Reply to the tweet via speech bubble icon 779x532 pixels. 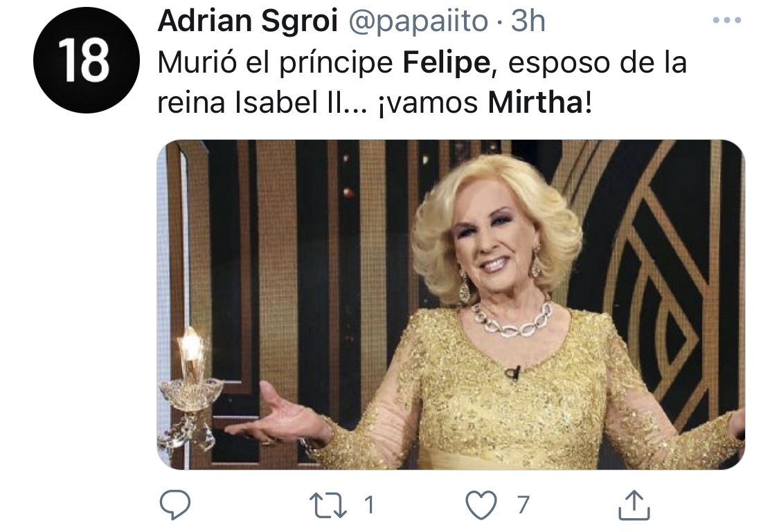pyautogui.click(x=175, y=505)
